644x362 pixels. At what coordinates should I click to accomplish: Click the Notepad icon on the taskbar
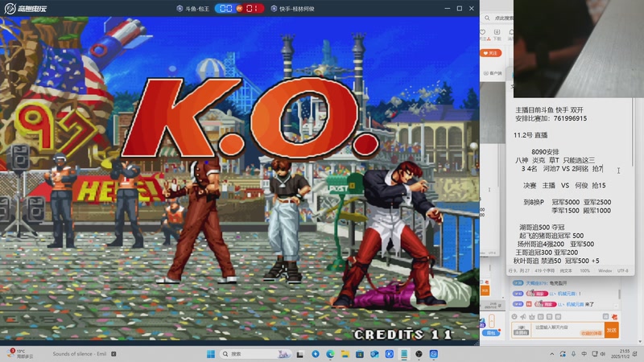(x=404, y=354)
